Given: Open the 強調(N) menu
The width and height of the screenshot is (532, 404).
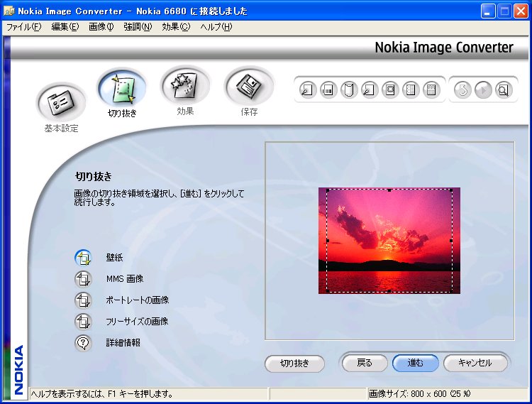Looking at the screenshot, I should click(138, 27).
